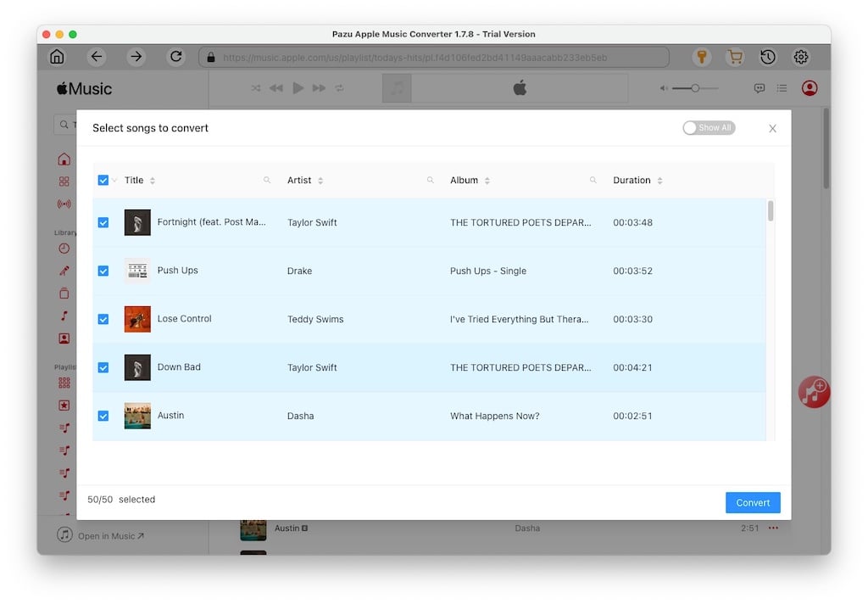868x604 pixels.
Task: Uncheck the select-all checkbox in header
Action: (103, 180)
